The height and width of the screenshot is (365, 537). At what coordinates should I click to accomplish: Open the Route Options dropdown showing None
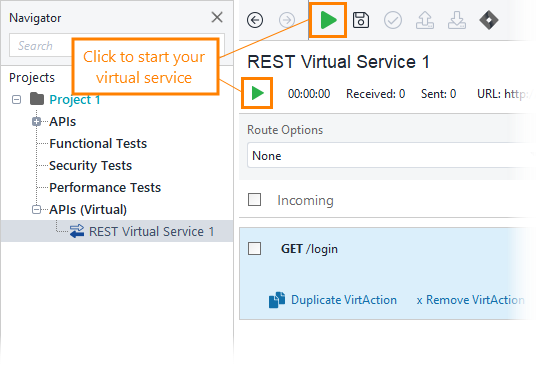(x=390, y=156)
